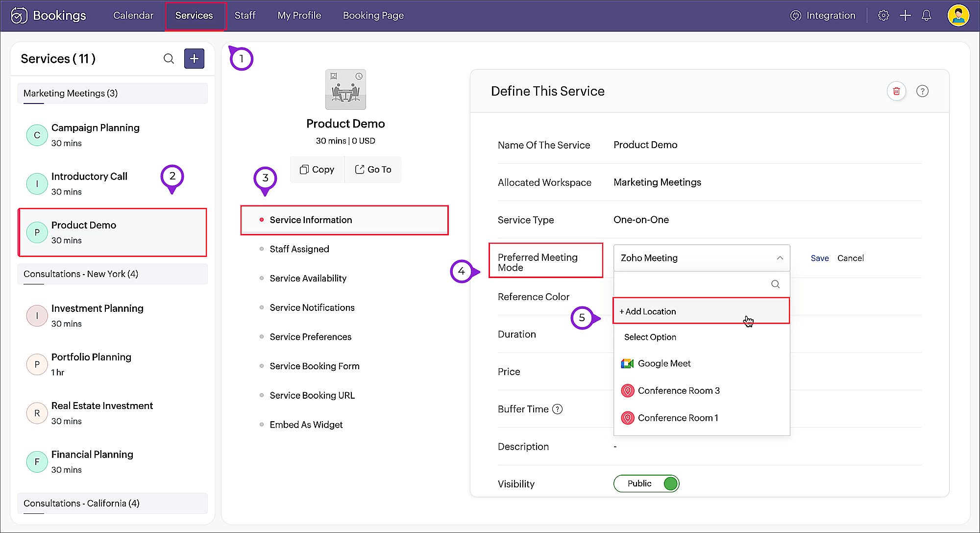Viewport: 980px width, 533px height.
Task: Select Introductory Call avatar I
Action: pyautogui.click(x=37, y=184)
